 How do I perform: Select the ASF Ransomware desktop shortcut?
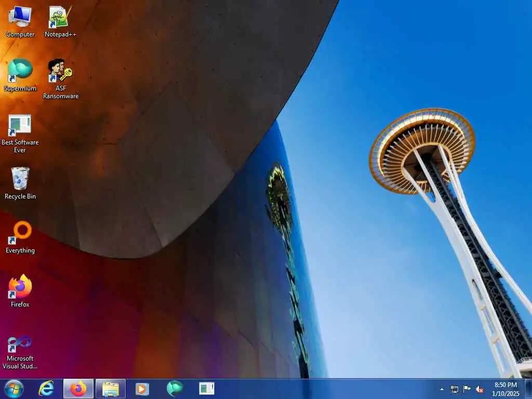(x=60, y=79)
